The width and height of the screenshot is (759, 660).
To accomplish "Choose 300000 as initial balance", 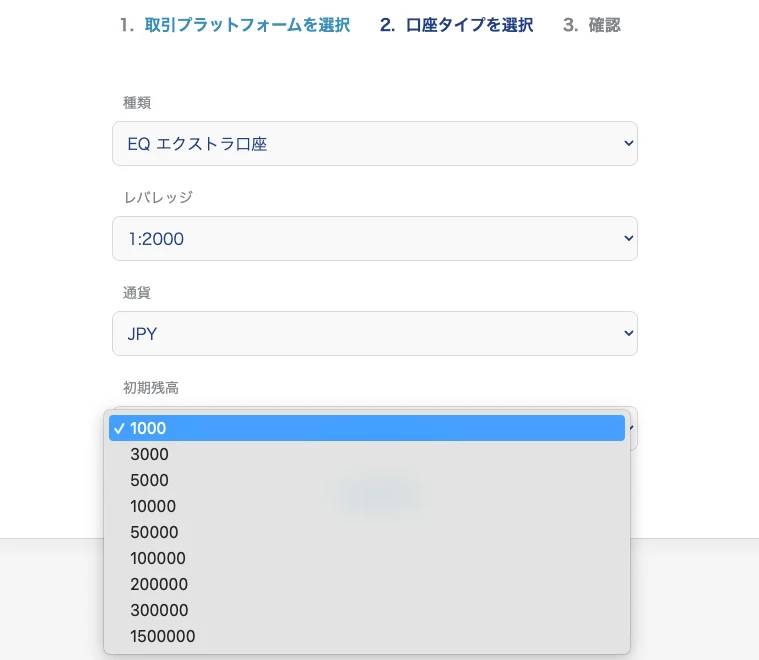I will (x=367, y=610).
